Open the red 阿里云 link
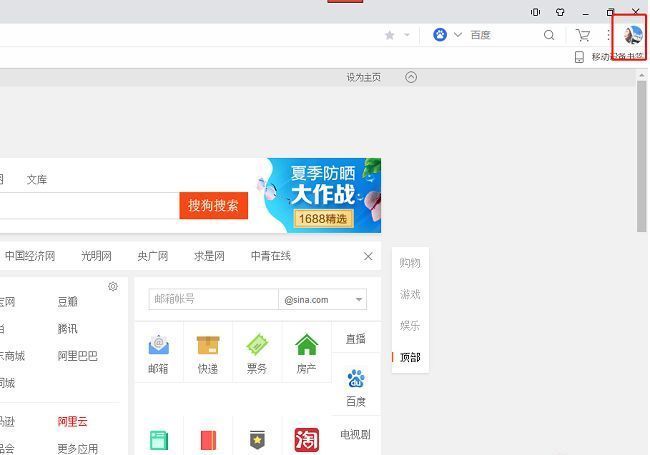This screenshot has height=455, width=650. (x=73, y=421)
